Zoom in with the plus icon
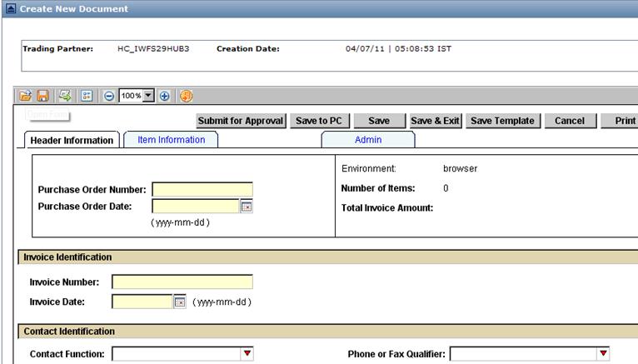Image resolution: width=638 pixels, height=364 pixels. click(x=164, y=96)
